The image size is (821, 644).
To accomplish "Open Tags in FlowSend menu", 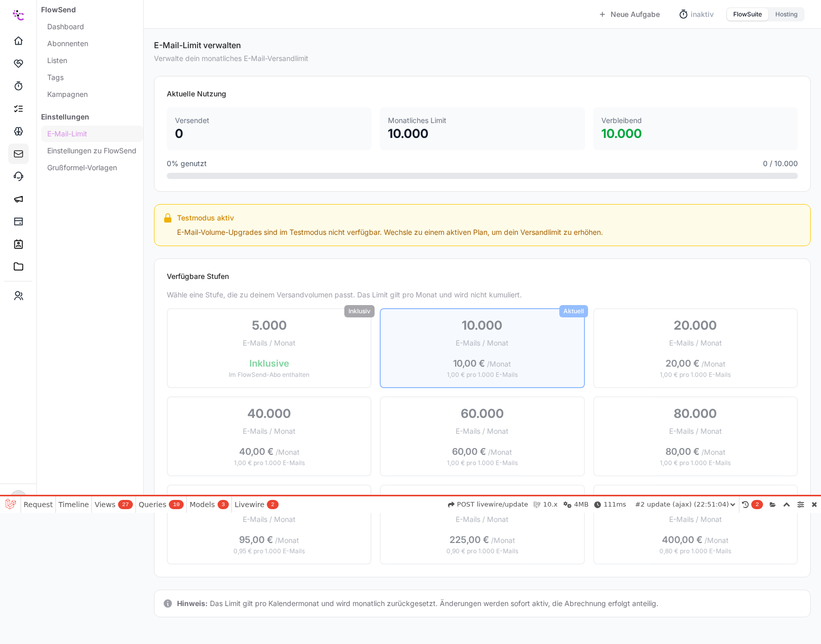I will point(92,77).
